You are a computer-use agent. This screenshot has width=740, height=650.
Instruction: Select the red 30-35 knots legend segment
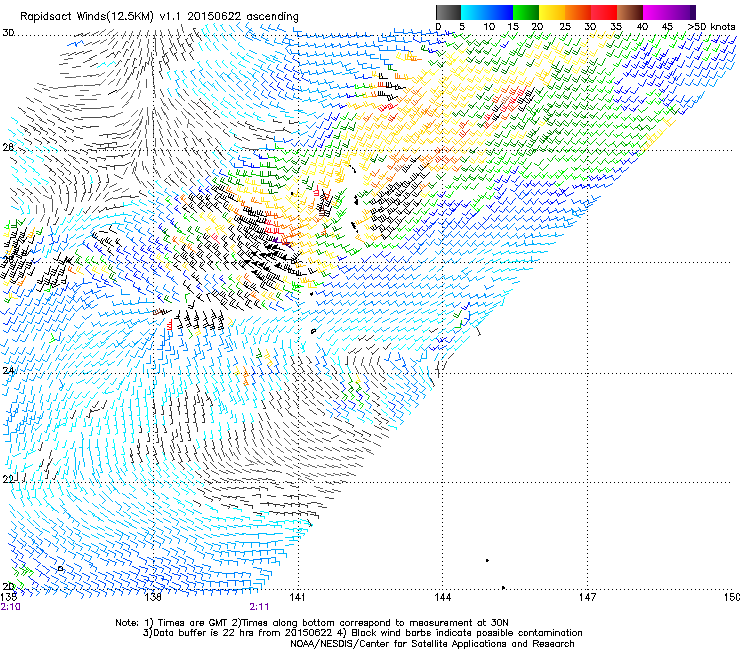pos(604,12)
